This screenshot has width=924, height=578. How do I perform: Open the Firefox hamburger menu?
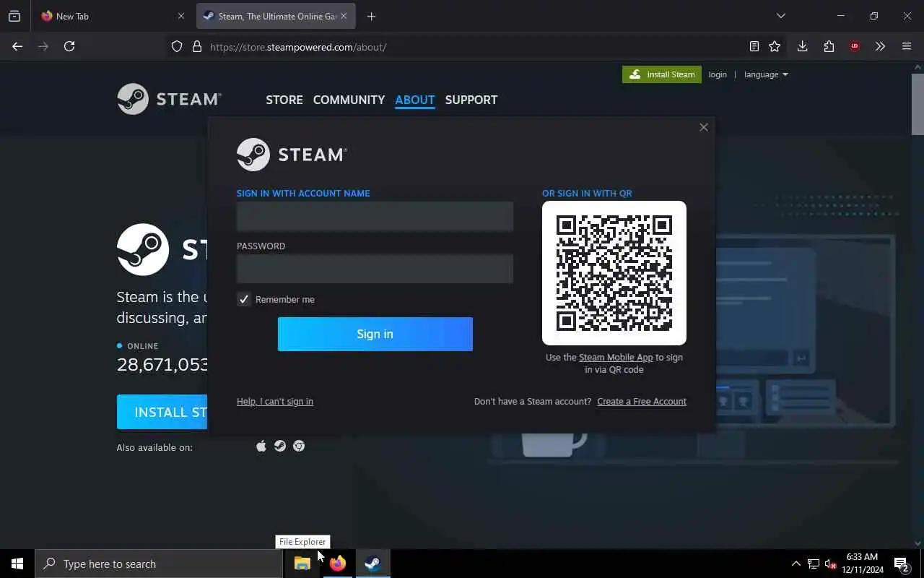coord(907,46)
